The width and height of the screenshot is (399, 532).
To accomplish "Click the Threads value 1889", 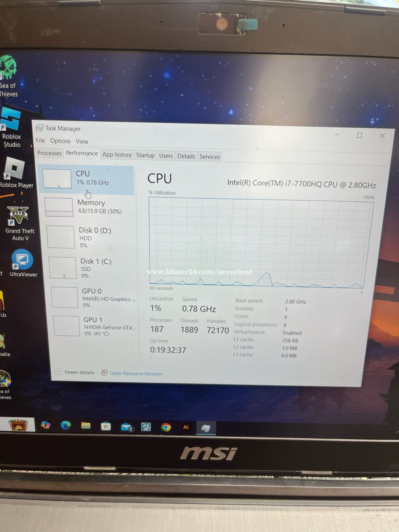I will 189,329.
